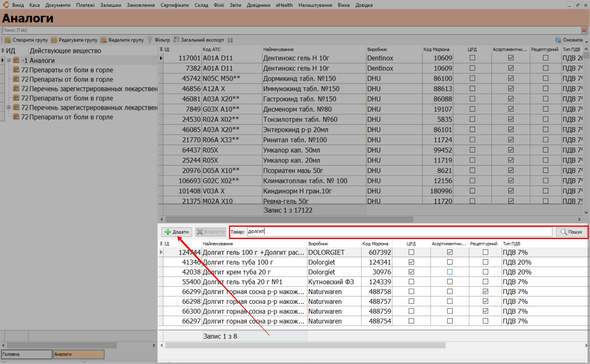Click the column settings icon beside Загальний експорт
This screenshot has width=590, height=364.
pyautogui.click(x=230, y=40)
